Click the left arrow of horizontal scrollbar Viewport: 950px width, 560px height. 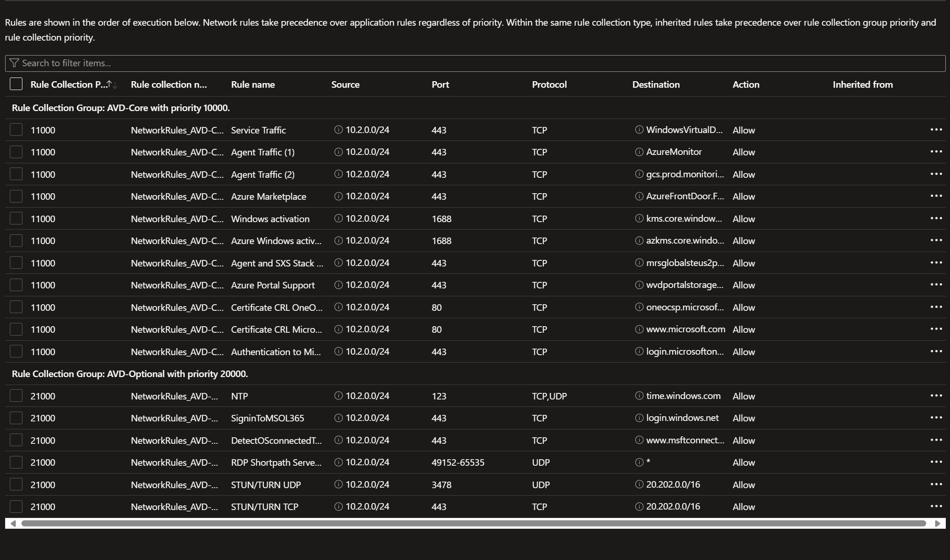point(13,524)
